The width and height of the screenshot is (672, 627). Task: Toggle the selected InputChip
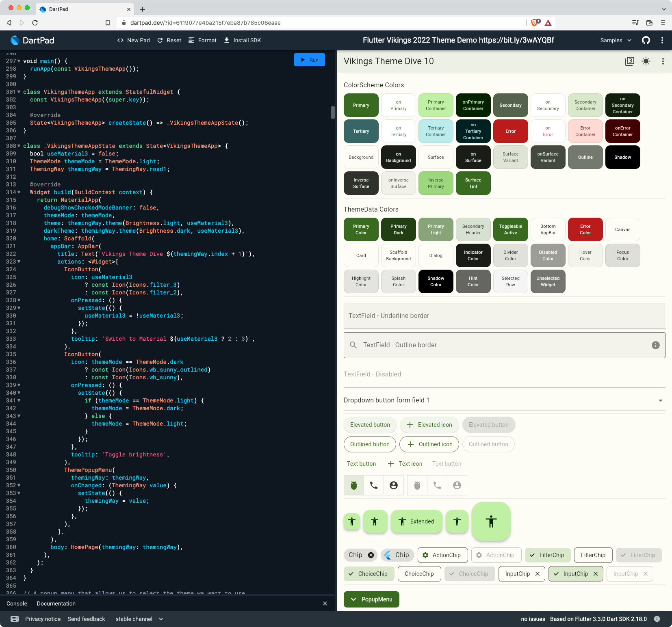(575, 574)
